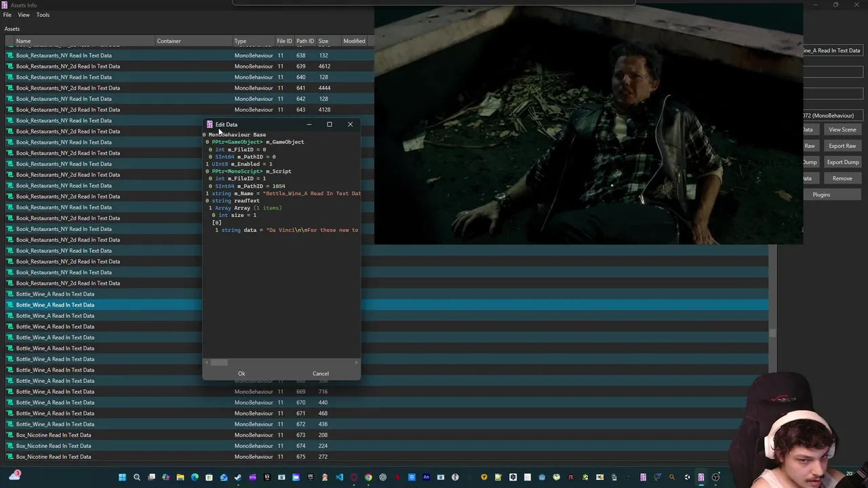Image resolution: width=868 pixels, height=488 pixels.
Task: Open the weather widget on the taskbar
Action: [x=15, y=476]
